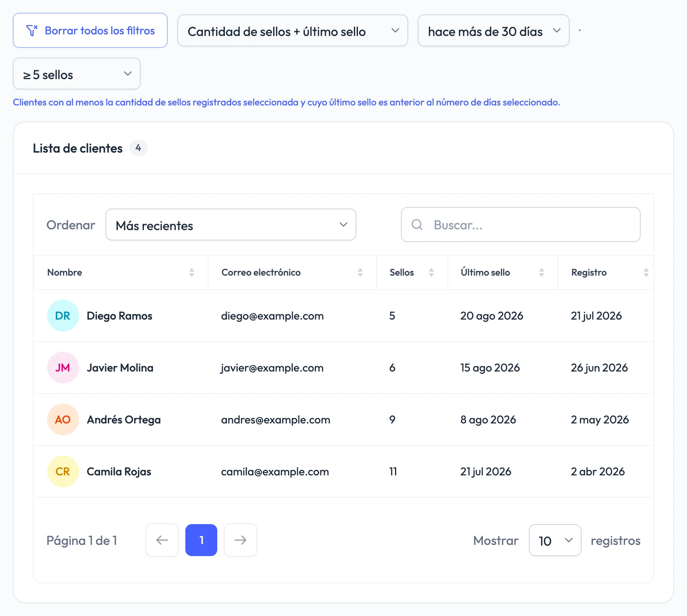Click the JM avatar for Javier Molina

(63, 368)
